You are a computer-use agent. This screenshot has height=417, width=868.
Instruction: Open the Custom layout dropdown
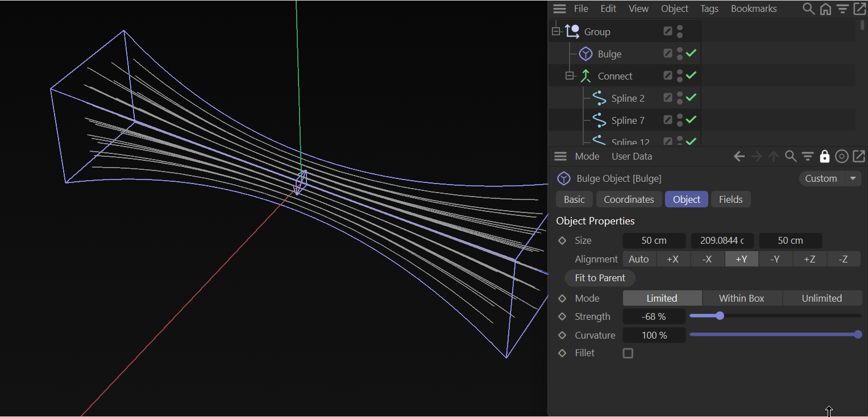click(853, 178)
